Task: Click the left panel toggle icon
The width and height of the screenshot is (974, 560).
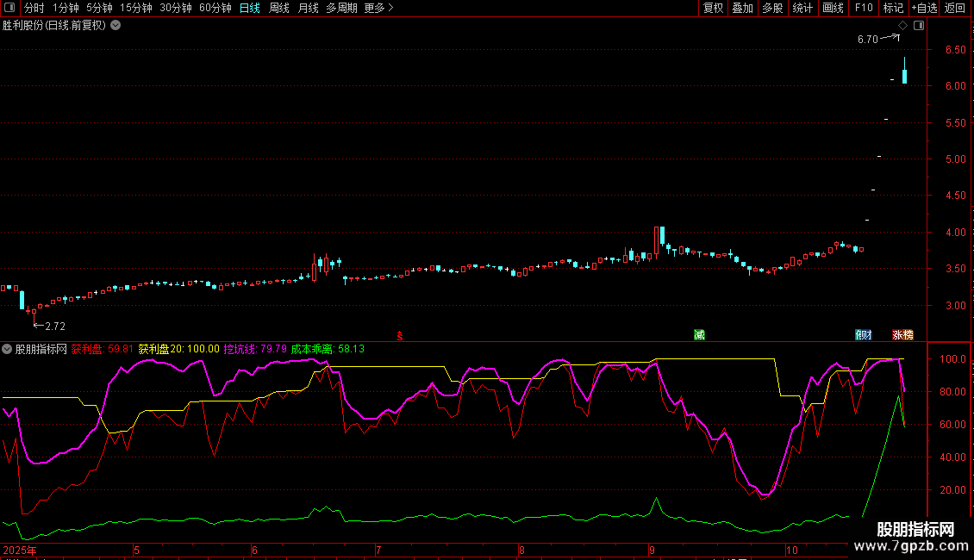Action: (x=10, y=8)
